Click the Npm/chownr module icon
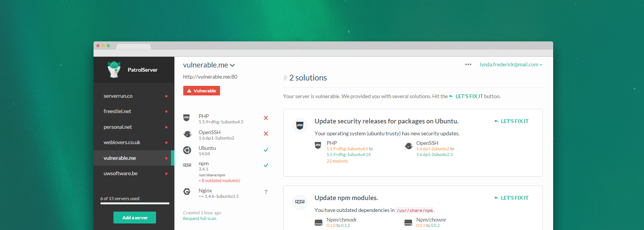This screenshot has width=644, height=230. (x=408, y=222)
